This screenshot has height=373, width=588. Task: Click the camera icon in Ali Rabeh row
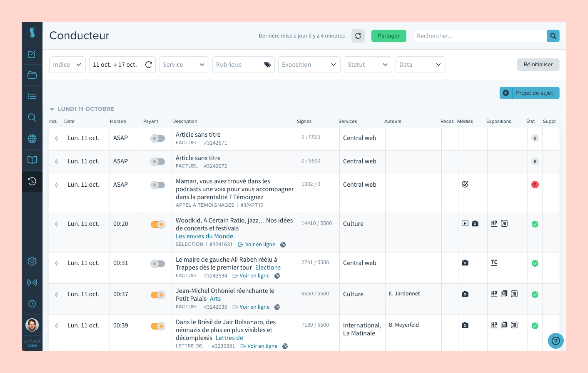coord(465,263)
